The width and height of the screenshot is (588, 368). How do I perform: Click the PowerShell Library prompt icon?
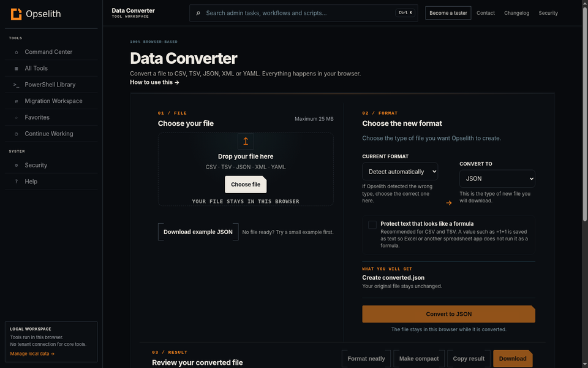point(16,85)
